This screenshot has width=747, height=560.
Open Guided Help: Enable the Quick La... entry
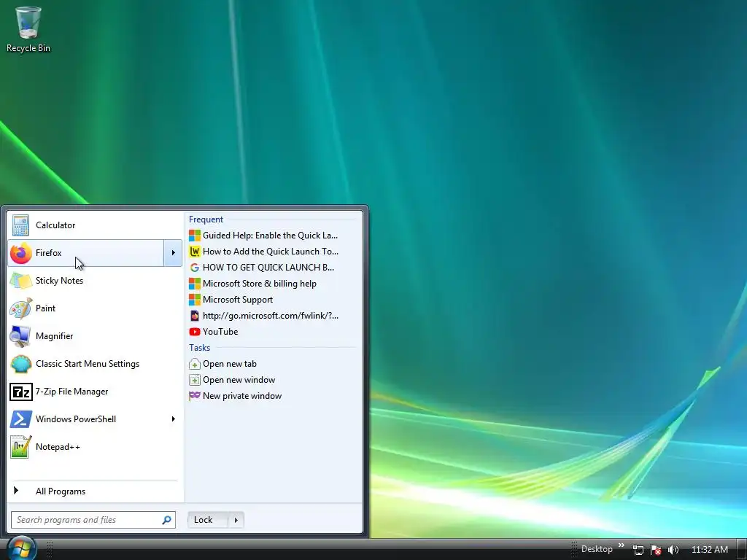pos(270,236)
